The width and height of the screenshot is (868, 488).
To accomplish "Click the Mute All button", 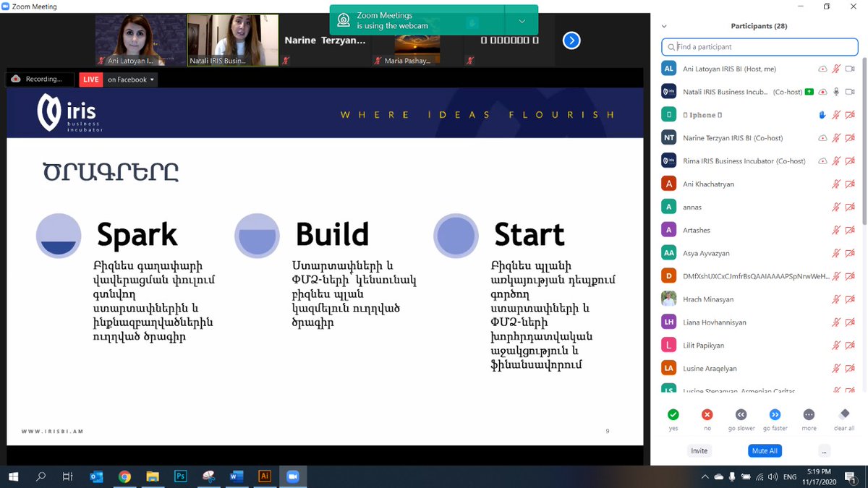I will click(x=765, y=450).
